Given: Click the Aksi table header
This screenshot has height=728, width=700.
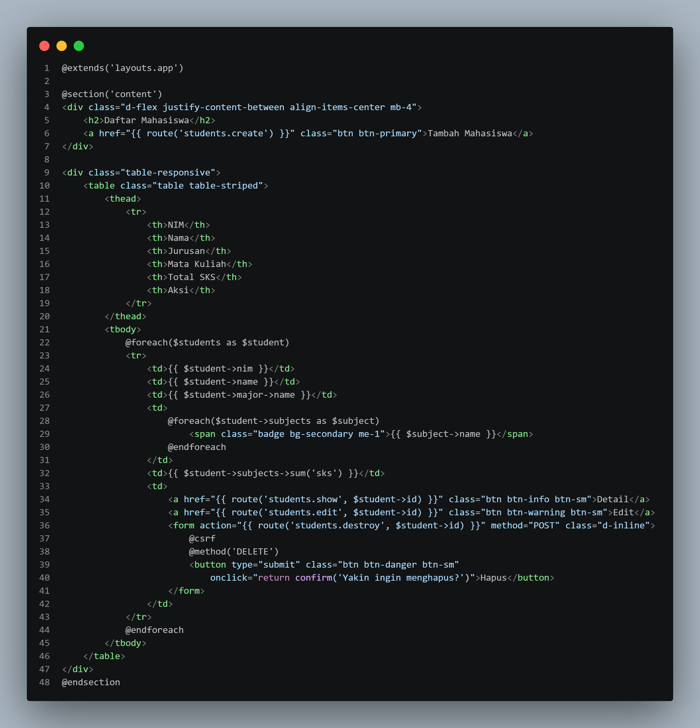Looking at the screenshot, I should pos(178,291).
